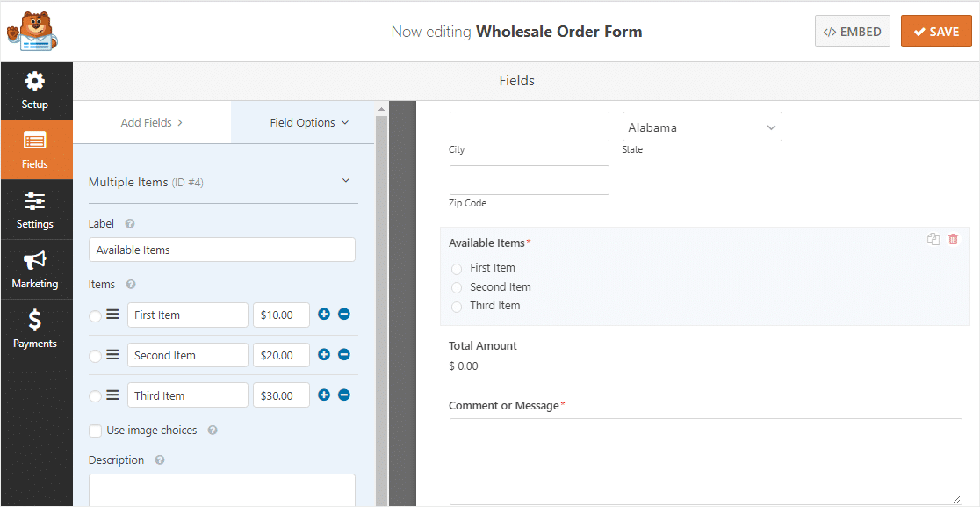Screen dimensions: 980x507
Task: Click the orange Save button
Action: (x=936, y=32)
